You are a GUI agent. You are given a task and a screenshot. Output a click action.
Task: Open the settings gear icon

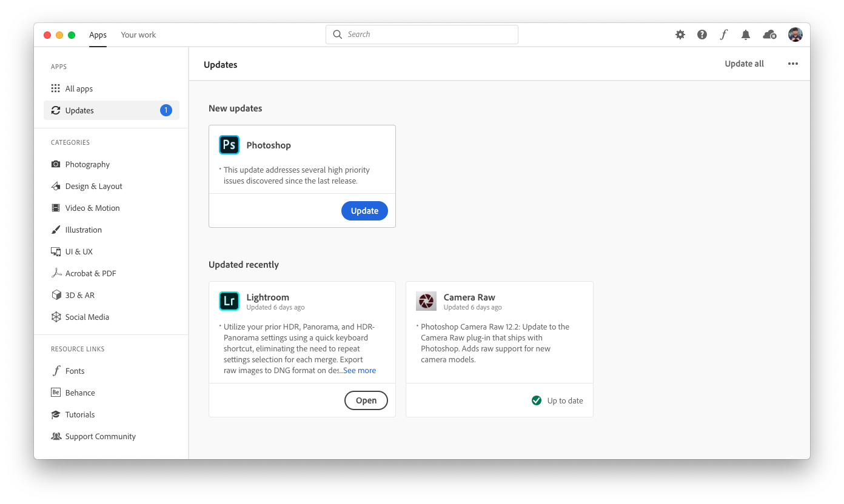(680, 35)
